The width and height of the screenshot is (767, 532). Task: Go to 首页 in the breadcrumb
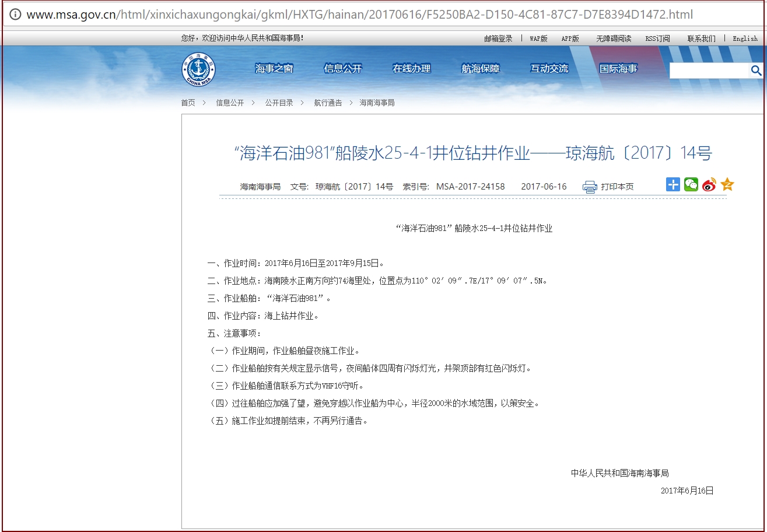188,103
